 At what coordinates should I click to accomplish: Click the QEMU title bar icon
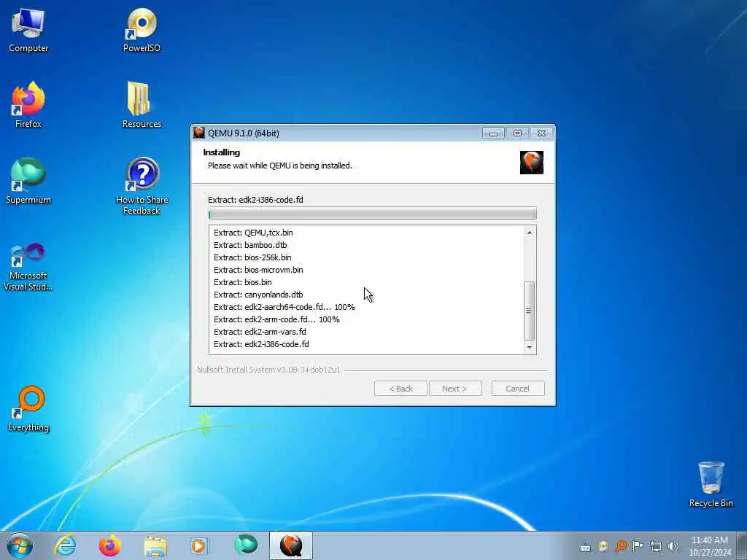click(x=199, y=133)
